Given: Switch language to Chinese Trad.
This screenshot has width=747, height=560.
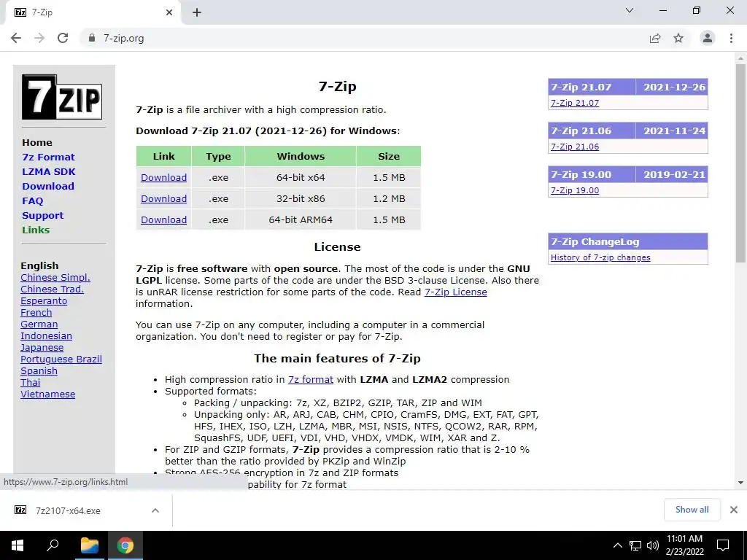Looking at the screenshot, I should pyautogui.click(x=52, y=289).
